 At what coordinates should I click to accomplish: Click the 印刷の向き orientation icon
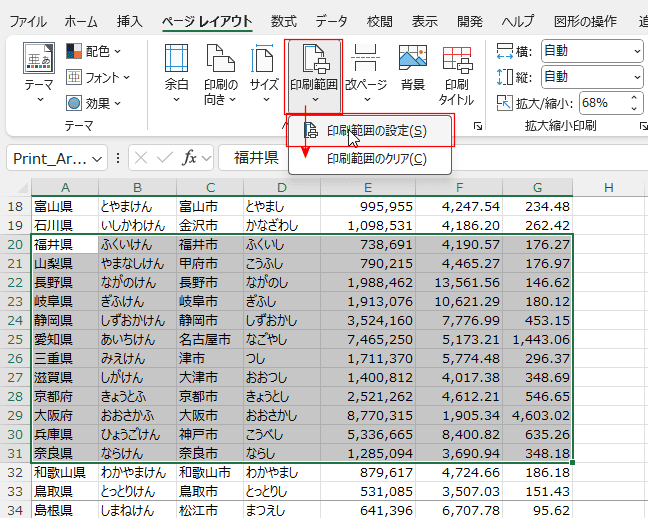[x=221, y=59]
